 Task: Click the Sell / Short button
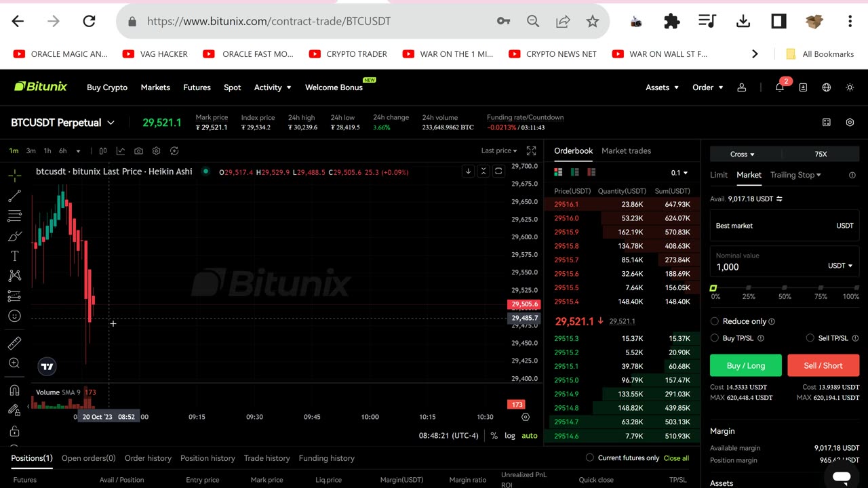click(x=823, y=365)
